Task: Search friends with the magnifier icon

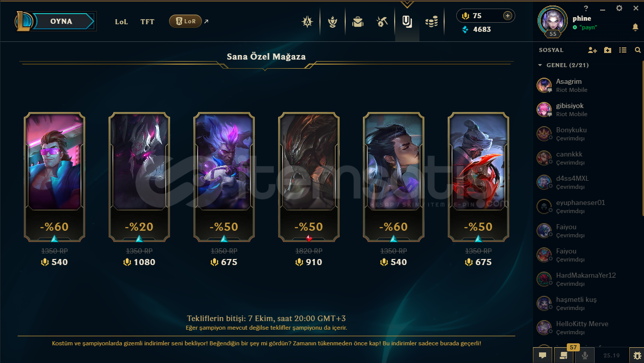Action: click(638, 50)
